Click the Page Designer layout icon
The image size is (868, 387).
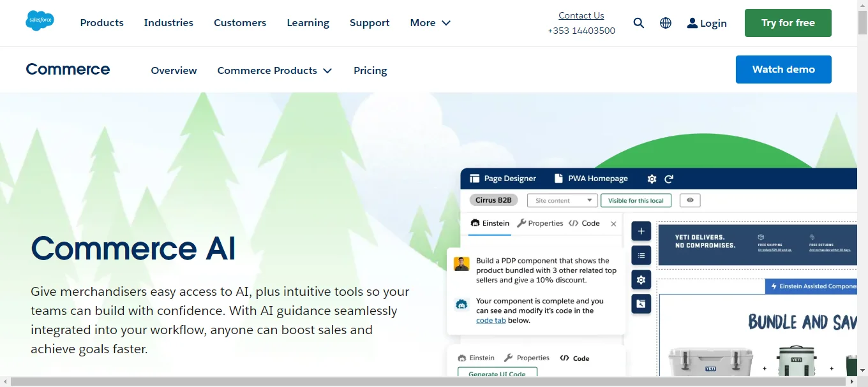474,179
